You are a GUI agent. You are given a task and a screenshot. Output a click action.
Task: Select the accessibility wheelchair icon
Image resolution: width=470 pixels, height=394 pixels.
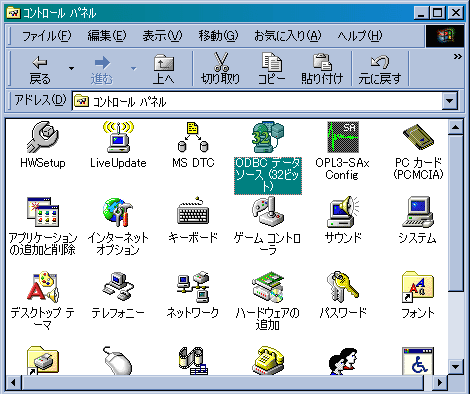418,361
